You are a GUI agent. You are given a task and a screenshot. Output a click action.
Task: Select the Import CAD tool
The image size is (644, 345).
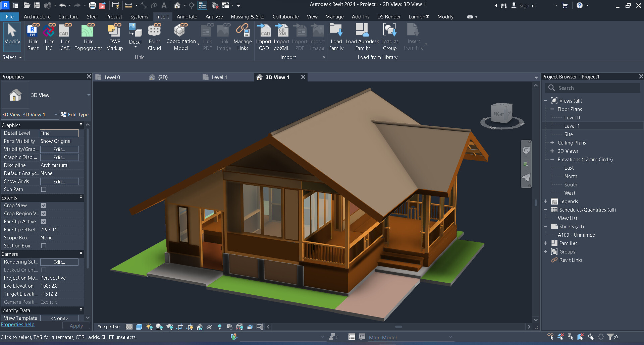point(264,37)
